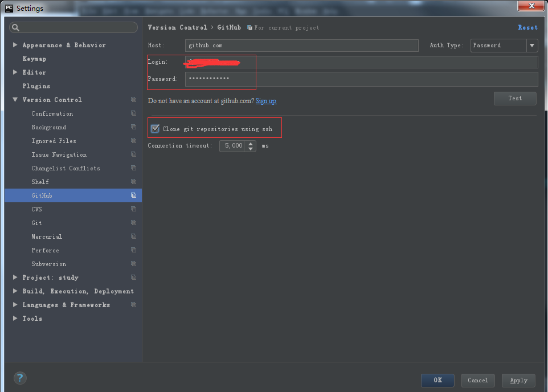Collapse the Version Control section
Screen dimensions: 548x392
[15, 100]
